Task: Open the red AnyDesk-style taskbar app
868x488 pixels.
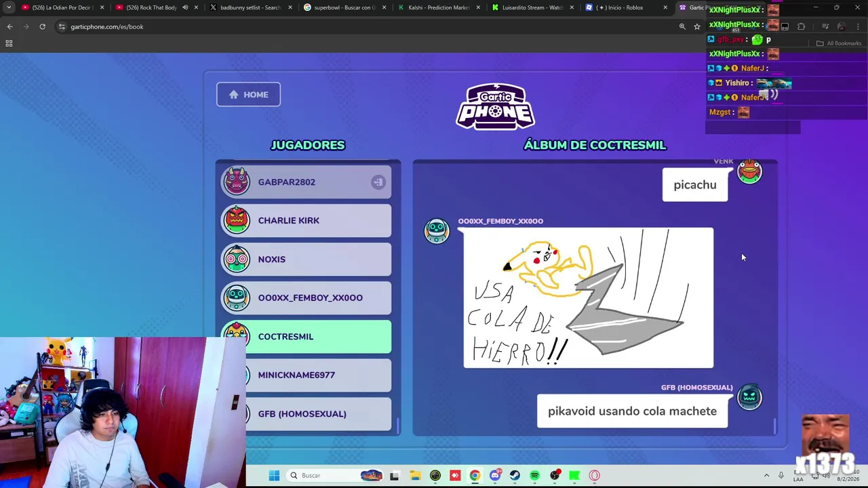Action: click(x=455, y=475)
